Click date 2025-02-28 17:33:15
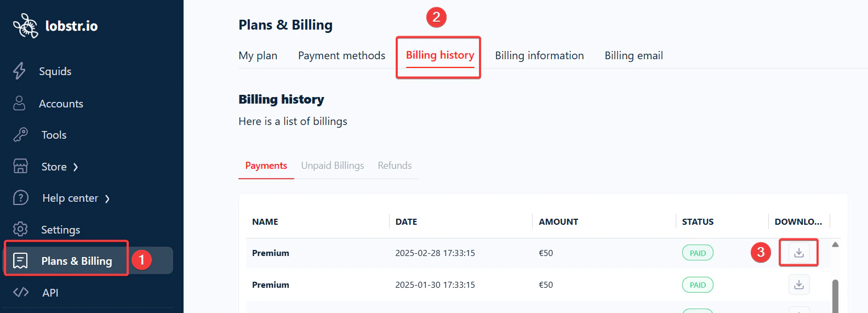 tap(435, 253)
